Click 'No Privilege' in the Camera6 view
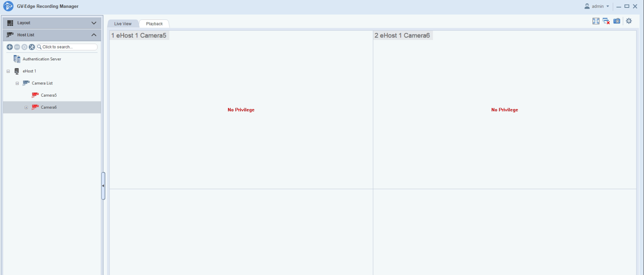Screen dimensions: 644x275 click(505, 110)
